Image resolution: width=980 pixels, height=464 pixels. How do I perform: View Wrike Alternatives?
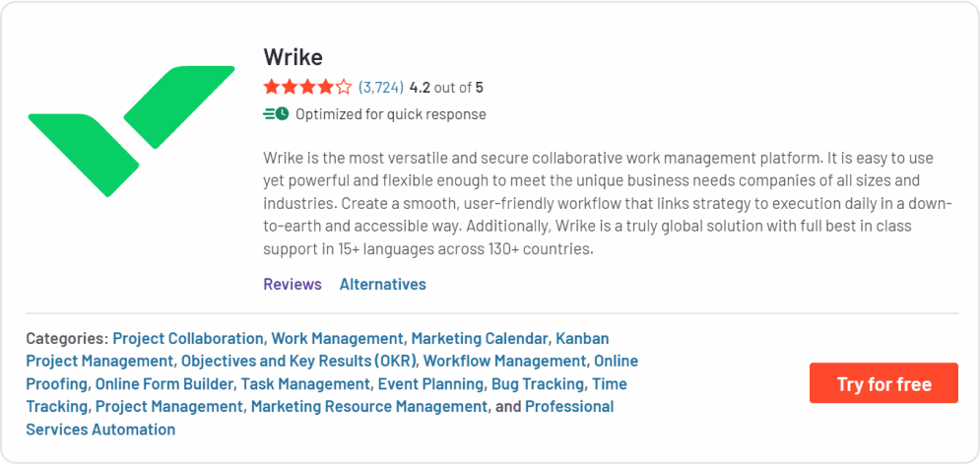tap(382, 285)
